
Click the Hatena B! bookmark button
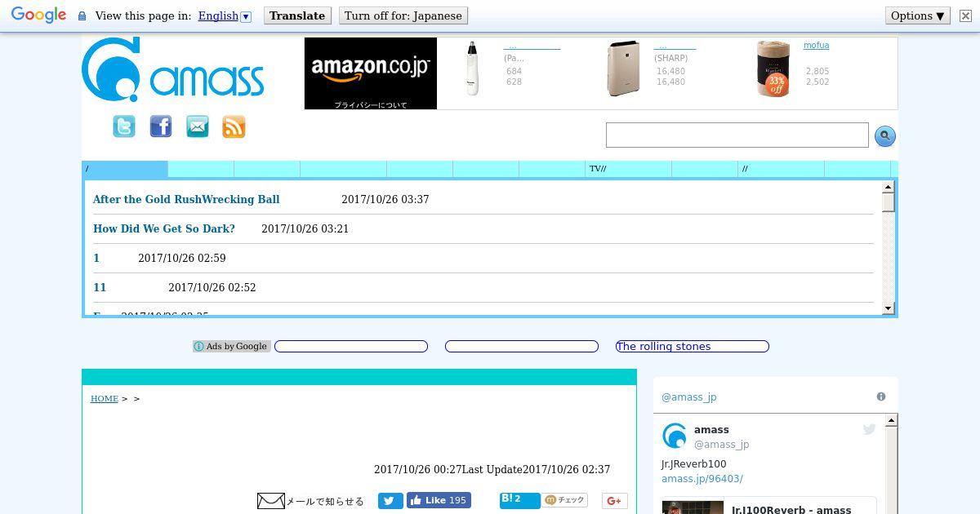point(520,500)
